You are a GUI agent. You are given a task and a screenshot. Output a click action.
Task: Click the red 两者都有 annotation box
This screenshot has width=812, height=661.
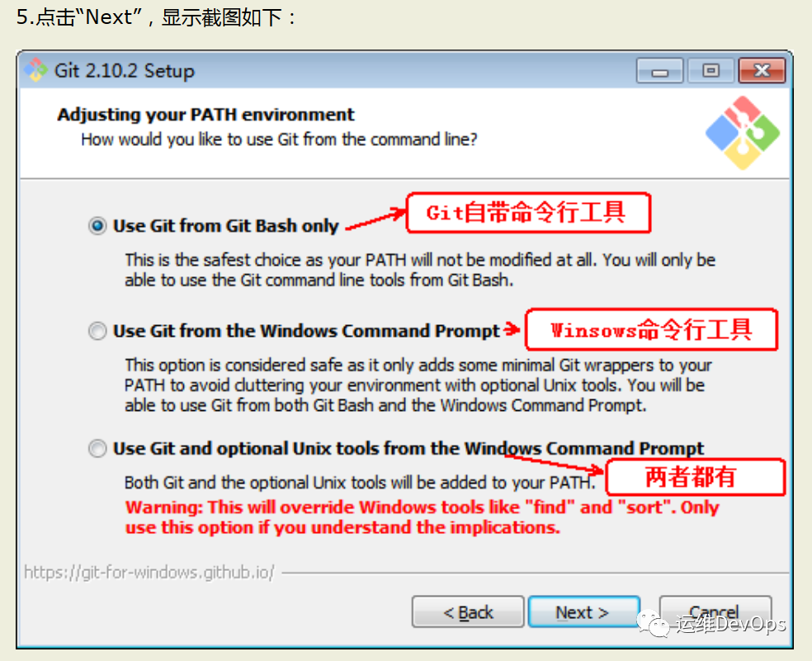point(696,477)
